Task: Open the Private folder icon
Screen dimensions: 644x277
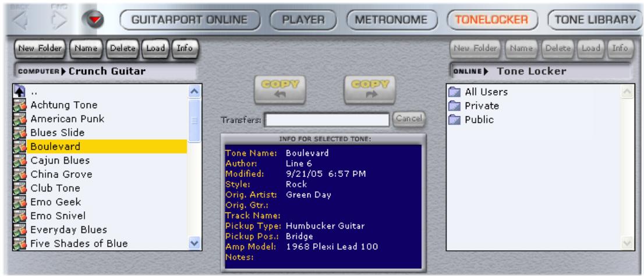Action: 455,106
